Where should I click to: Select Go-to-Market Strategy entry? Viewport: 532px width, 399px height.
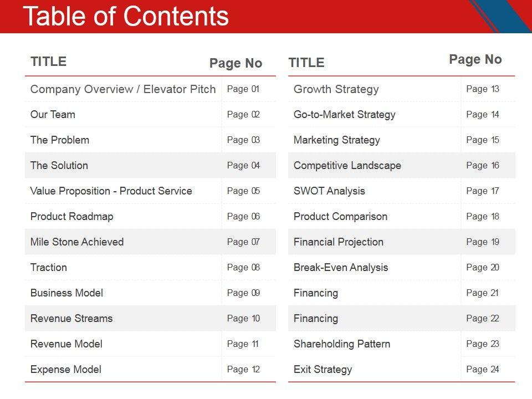345,115
